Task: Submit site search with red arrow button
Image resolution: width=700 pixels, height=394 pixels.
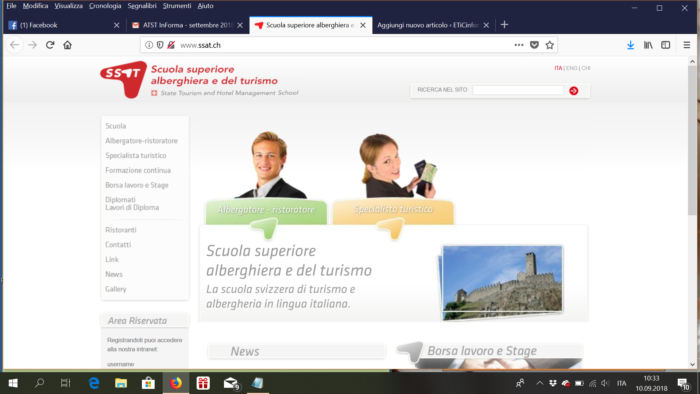Action: pyautogui.click(x=574, y=91)
